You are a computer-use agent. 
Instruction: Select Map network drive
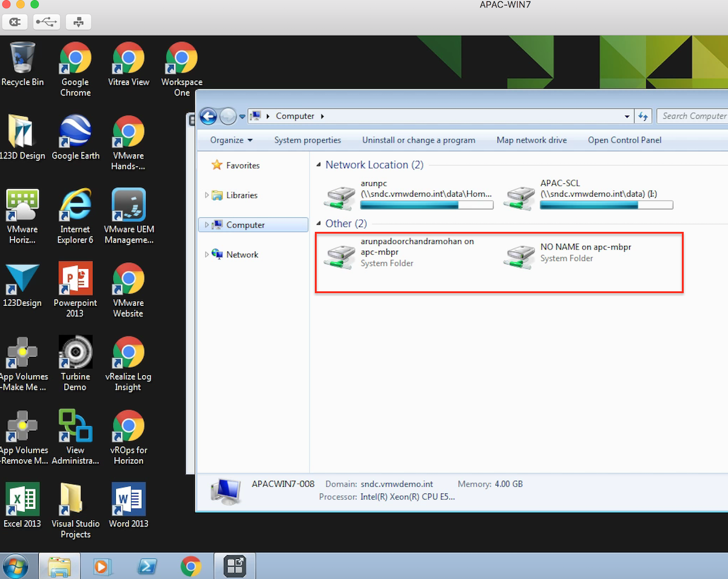tap(531, 140)
